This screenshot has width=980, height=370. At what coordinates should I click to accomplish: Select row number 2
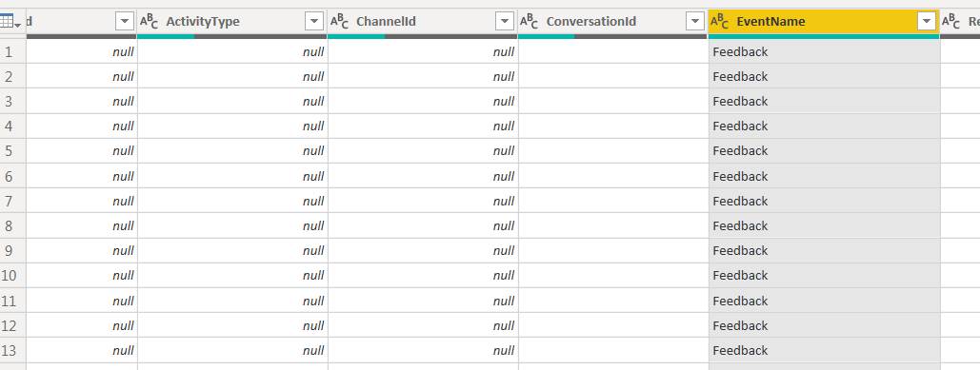coord(12,76)
